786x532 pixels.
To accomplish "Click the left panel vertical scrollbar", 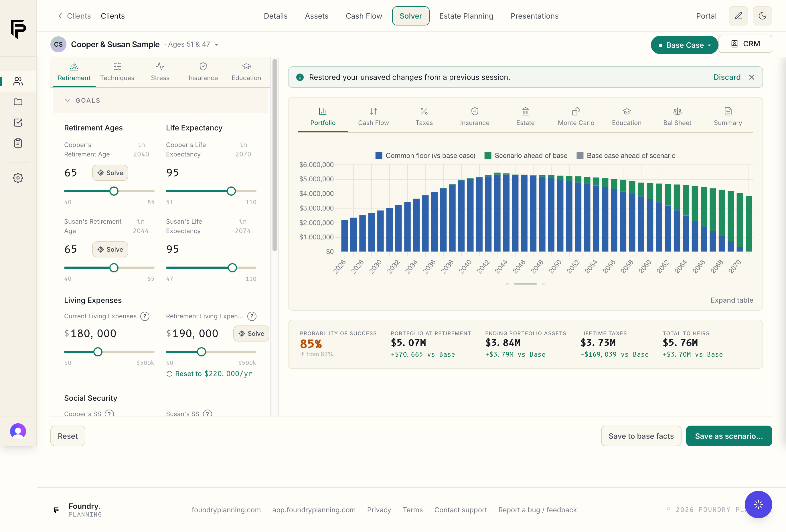I will click(x=274, y=156).
